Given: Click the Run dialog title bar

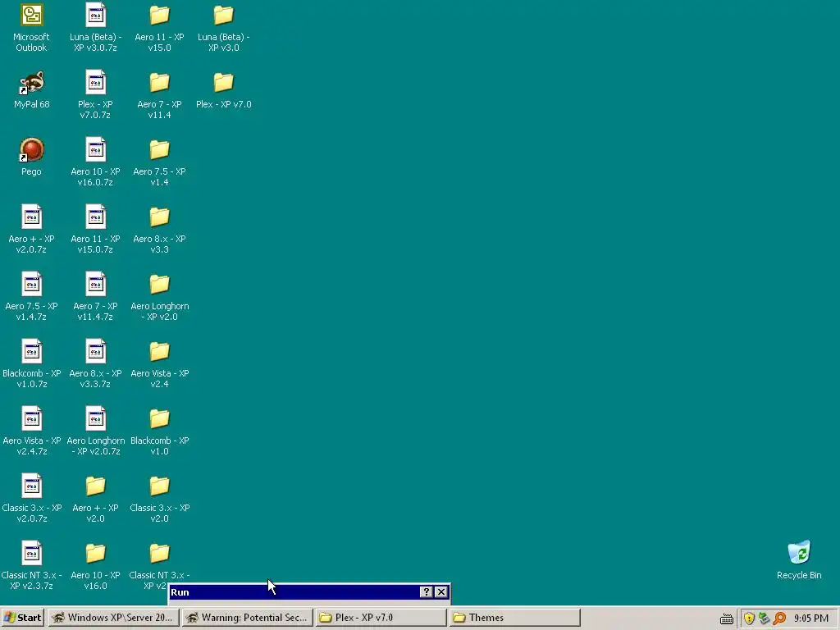Looking at the screenshot, I should pos(309,592).
